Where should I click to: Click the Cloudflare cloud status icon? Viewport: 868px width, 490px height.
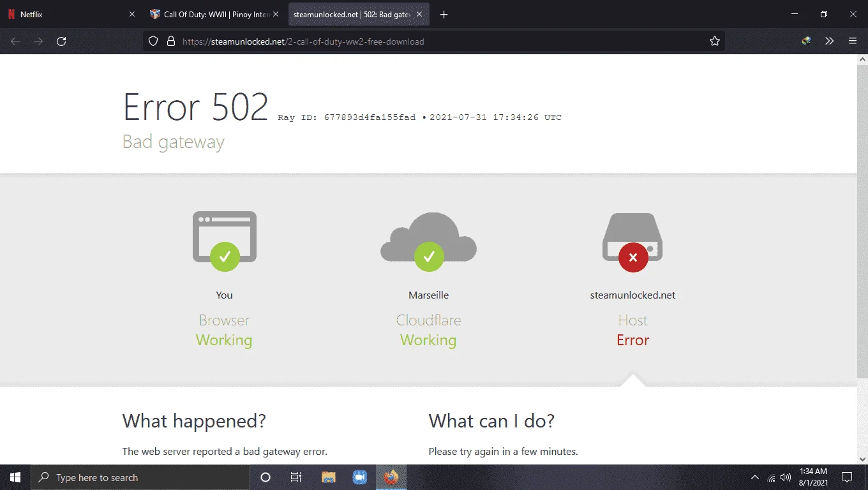click(428, 241)
